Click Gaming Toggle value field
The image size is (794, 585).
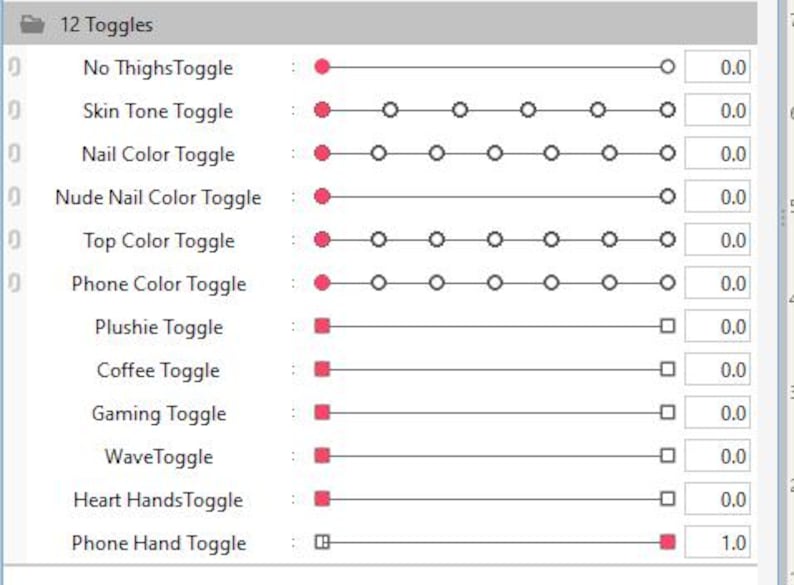coord(718,413)
